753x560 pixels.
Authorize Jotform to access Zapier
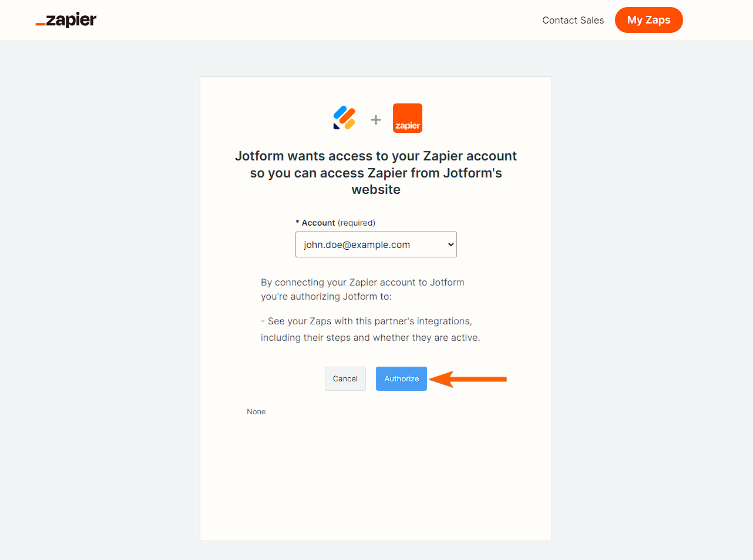(x=401, y=379)
